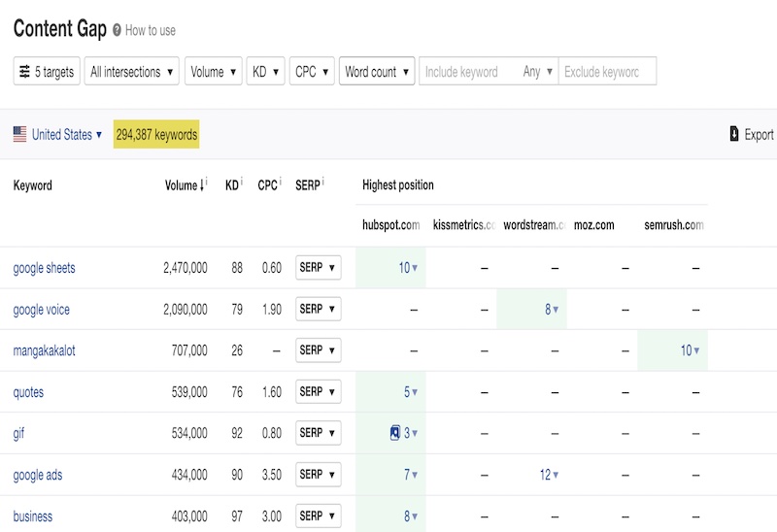Open the quotes keyword link
This screenshot has height=532, width=777.
pos(28,392)
